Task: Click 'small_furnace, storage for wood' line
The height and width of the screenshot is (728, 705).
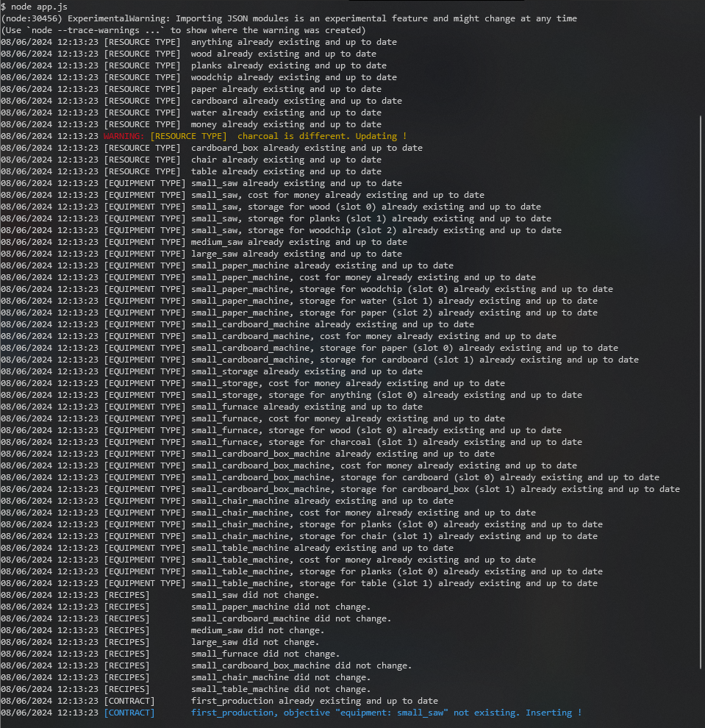Action: coord(281,430)
